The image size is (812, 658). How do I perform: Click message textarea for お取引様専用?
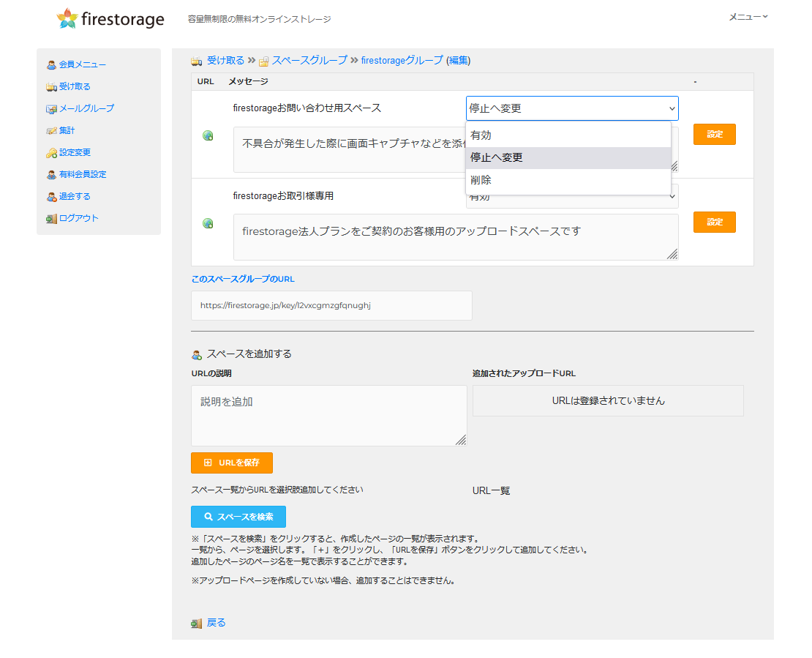(x=456, y=237)
